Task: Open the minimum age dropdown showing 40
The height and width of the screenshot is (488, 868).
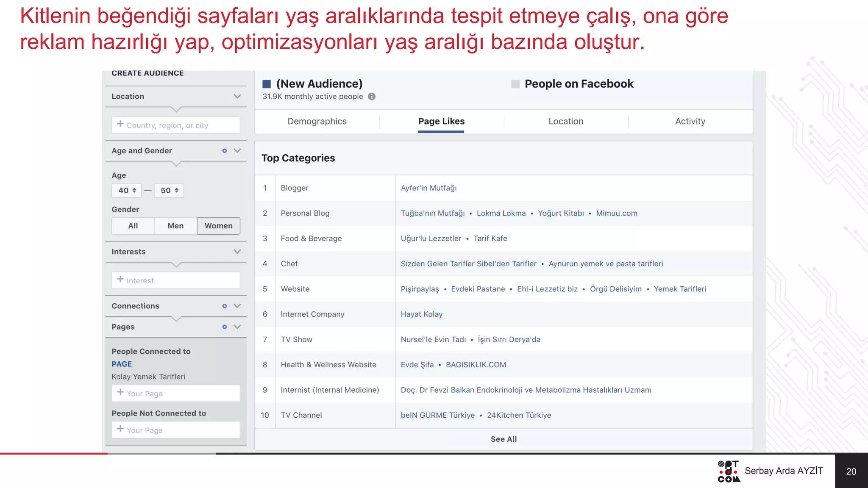Action: (127, 191)
